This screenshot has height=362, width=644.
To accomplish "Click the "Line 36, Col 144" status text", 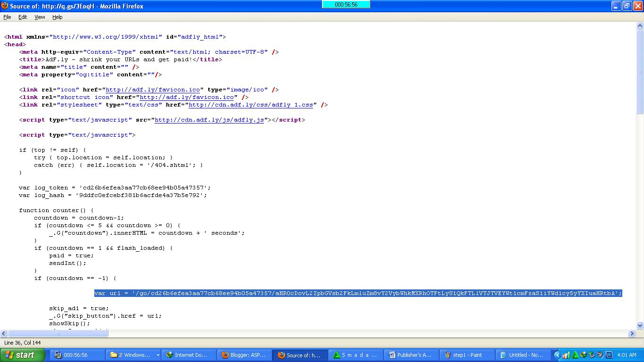I will 23,343.
